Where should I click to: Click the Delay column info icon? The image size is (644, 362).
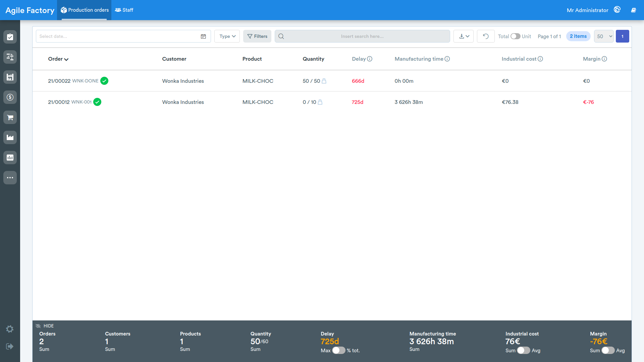click(x=370, y=59)
